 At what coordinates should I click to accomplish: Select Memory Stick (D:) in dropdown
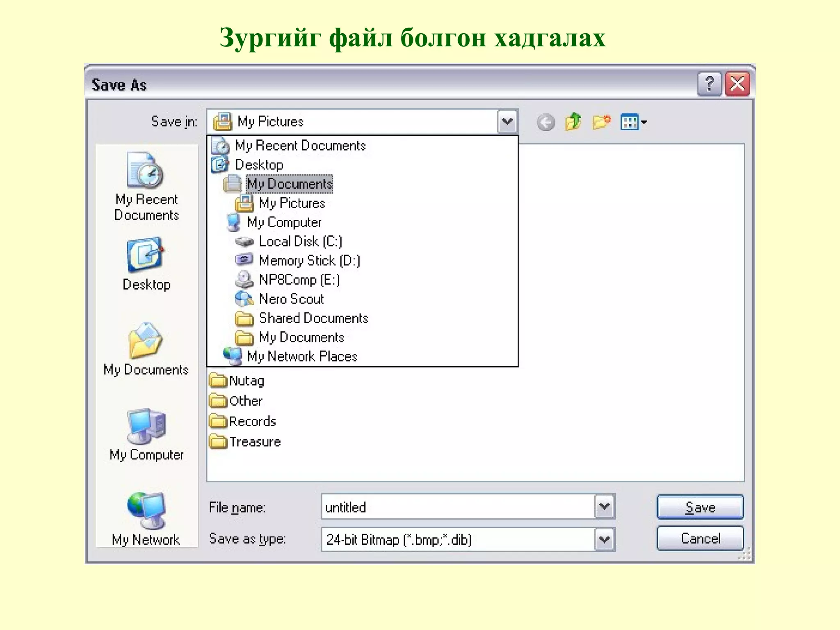click(x=363, y=260)
